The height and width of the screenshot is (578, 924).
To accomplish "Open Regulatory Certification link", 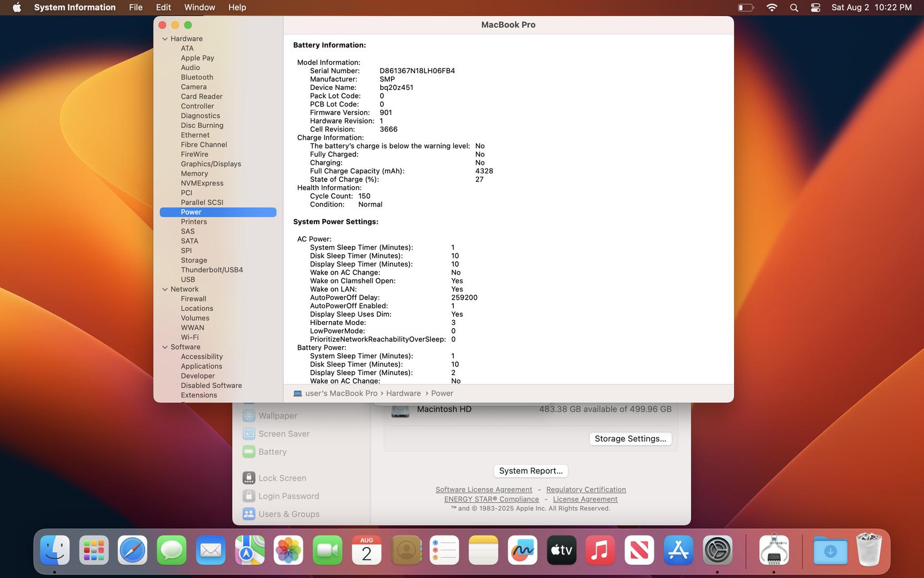I will tap(586, 490).
